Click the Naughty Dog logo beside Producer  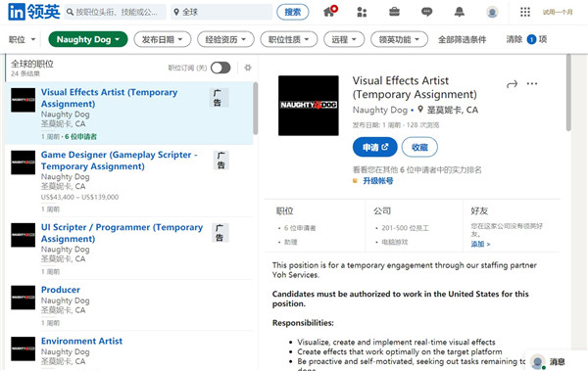pyautogui.click(x=23, y=298)
